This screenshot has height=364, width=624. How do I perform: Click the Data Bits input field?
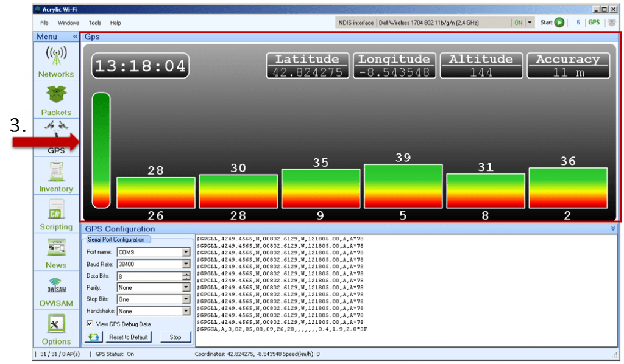[150, 276]
